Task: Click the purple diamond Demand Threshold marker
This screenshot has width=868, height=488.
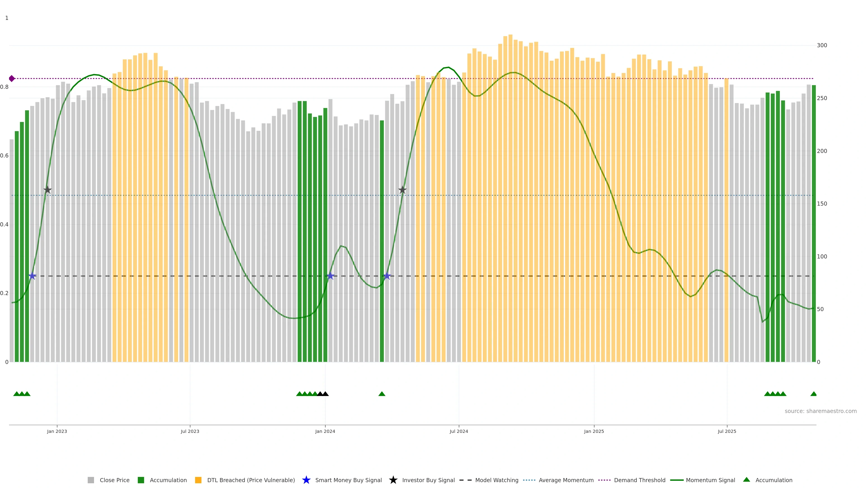Action: coord(12,78)
